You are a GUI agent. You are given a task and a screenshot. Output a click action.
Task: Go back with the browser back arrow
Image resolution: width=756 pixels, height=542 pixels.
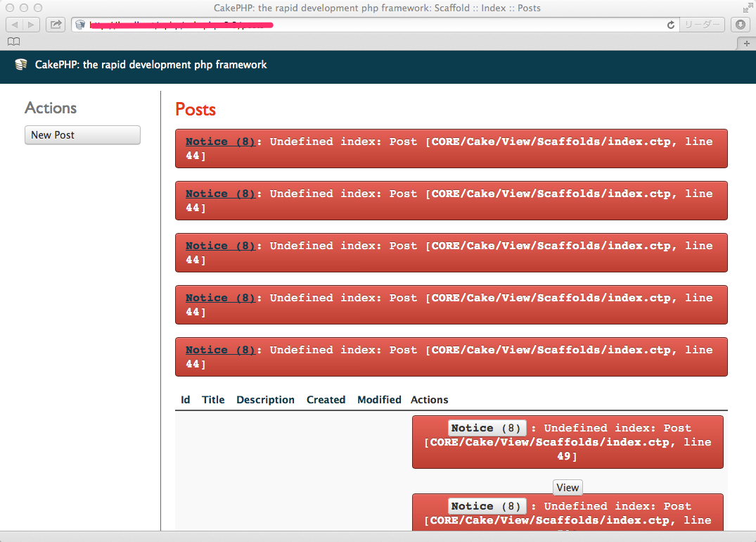pos(15,25)
